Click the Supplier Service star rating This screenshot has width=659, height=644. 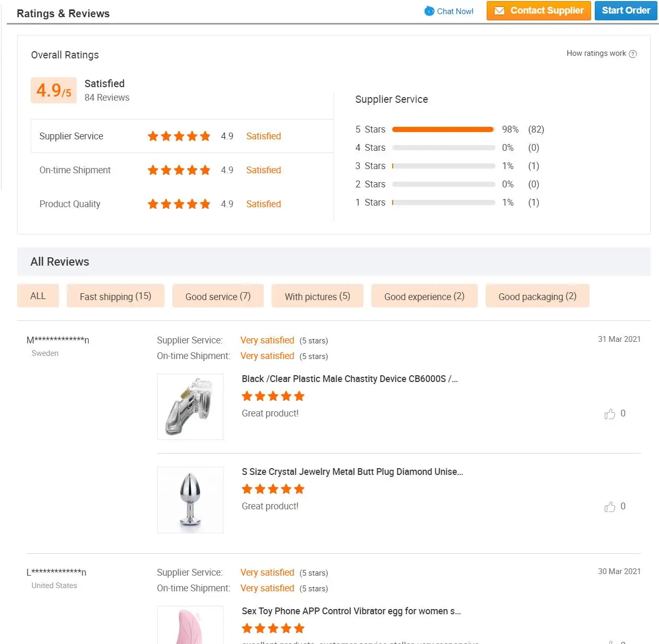coord(179,136)
